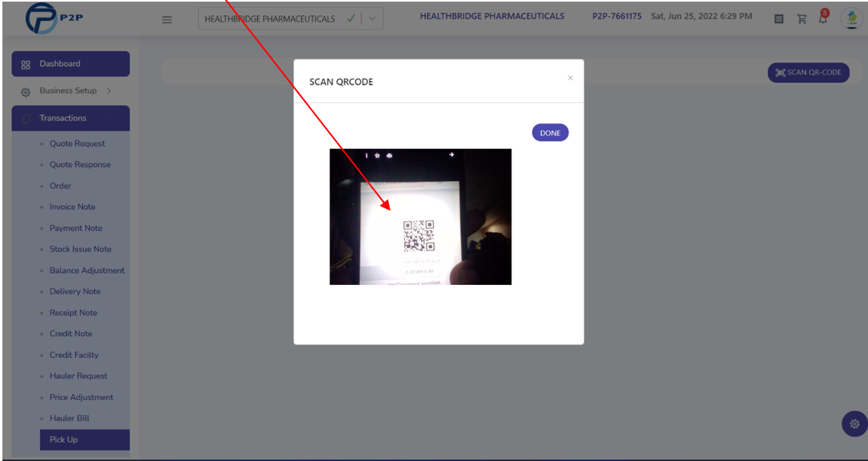Open Receipt Note
This screenshot has height=461, width=868.
[73, 313]
